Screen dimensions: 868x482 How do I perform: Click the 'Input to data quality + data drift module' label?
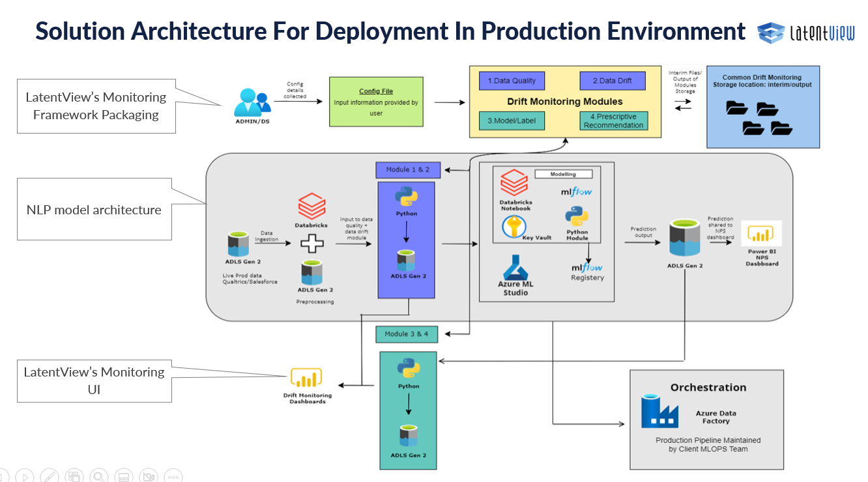(x=355, y=229)
